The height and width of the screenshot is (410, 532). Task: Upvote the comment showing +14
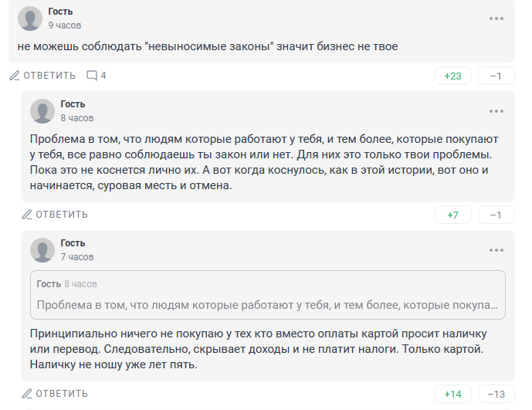453,394
